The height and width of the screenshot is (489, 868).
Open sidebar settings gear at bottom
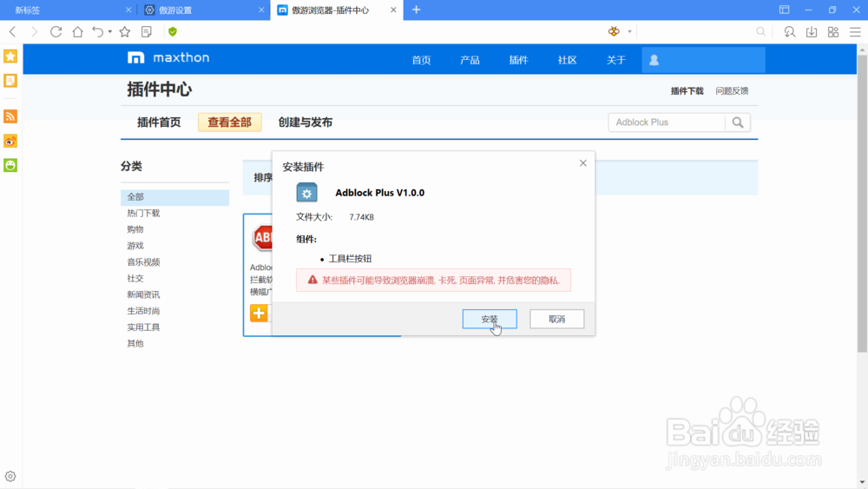tap(10, 476)
